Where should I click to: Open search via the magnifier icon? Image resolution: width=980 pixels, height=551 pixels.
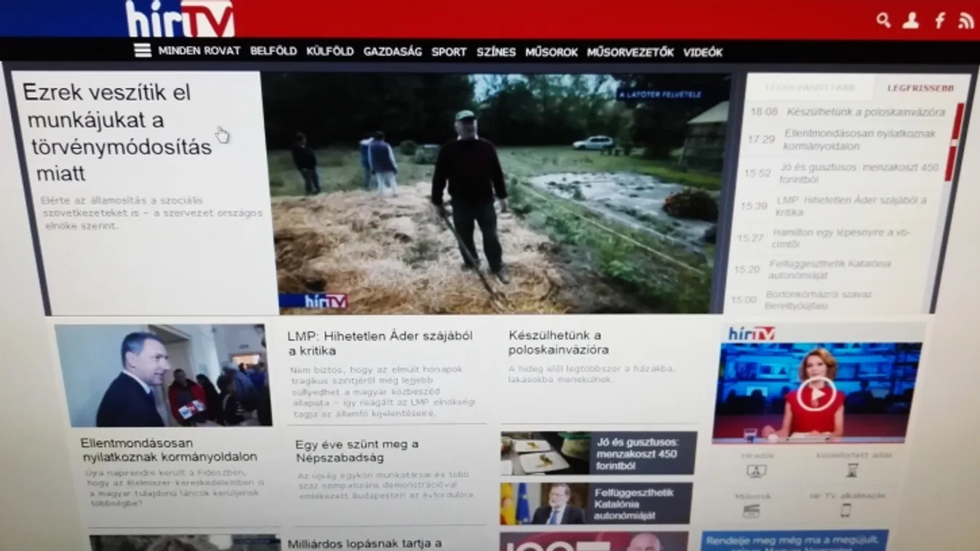tap(883, 20)
